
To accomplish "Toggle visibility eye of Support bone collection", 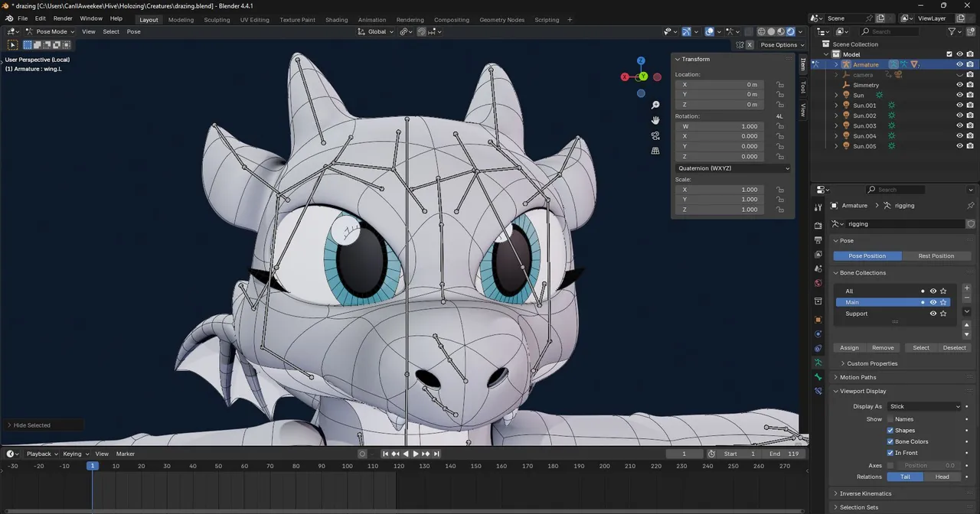I will 933,314.
